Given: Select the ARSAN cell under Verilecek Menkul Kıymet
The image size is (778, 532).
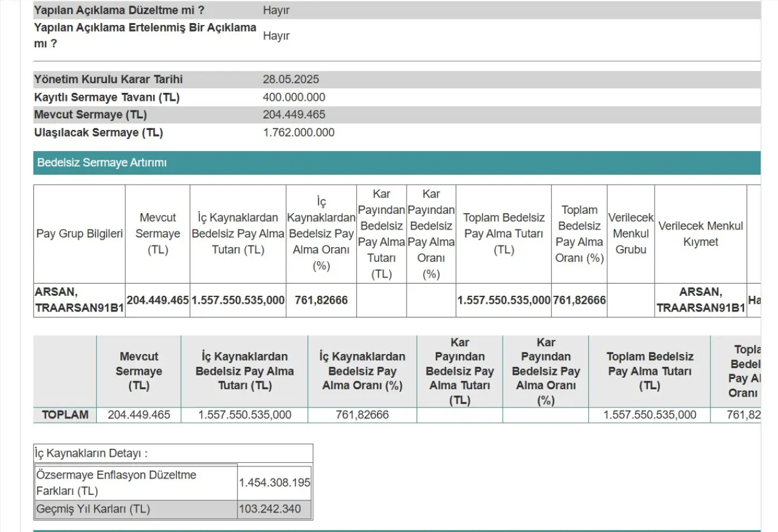Looking at the screenshot, I should pos(700,300).
